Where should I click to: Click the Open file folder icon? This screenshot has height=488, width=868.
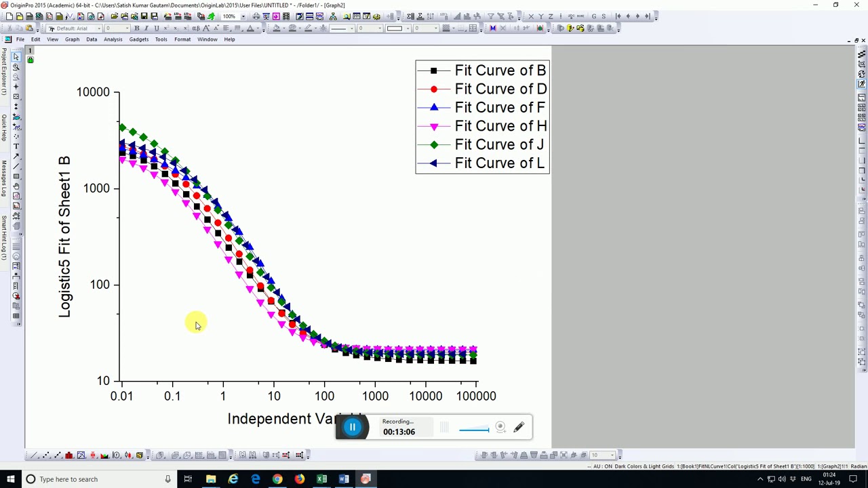tap(114, 16)
